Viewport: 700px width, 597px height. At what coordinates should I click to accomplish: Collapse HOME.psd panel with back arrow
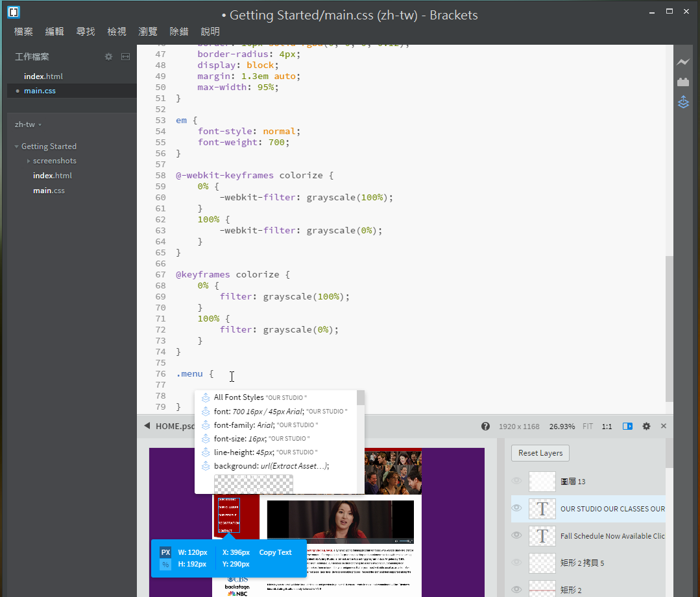pyautogui.click(x=147, y=426)
